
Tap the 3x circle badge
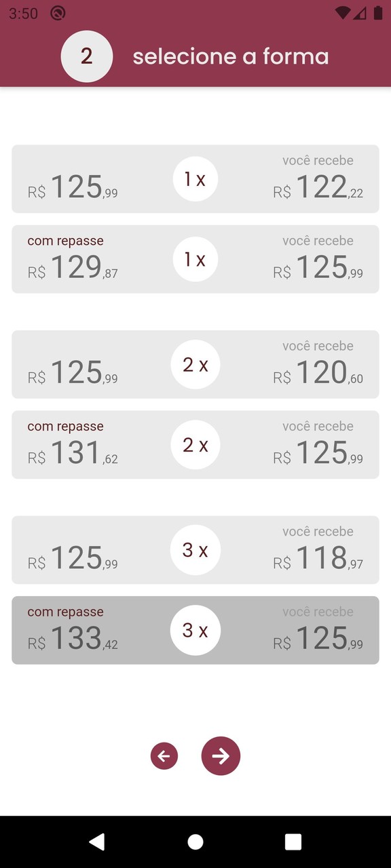(195, 550)
